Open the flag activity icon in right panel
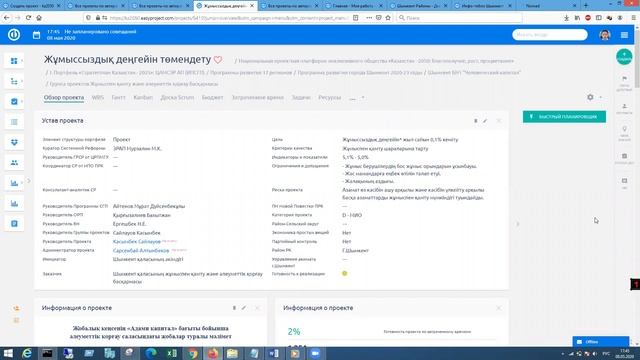The width and height of the screenshot is (640, 360). pos(624,78)
